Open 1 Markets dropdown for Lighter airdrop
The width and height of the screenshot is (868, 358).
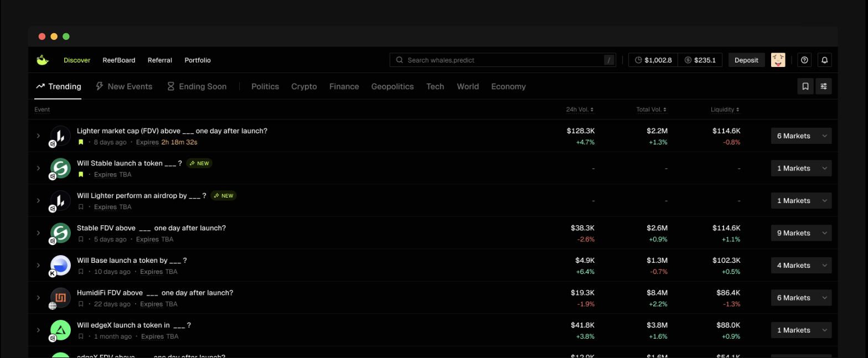tap(801, 200)
